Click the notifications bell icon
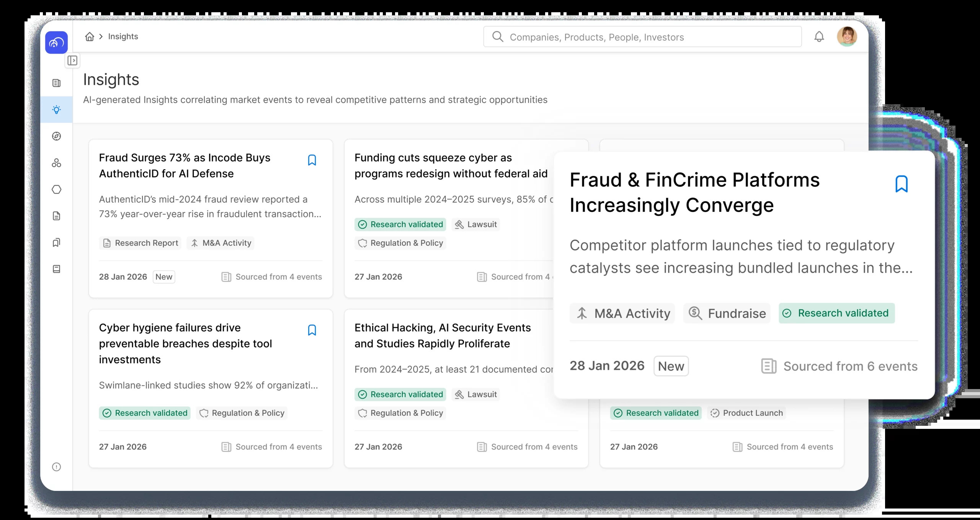Viewport: 980px width, 520px height. pos(819,37)
